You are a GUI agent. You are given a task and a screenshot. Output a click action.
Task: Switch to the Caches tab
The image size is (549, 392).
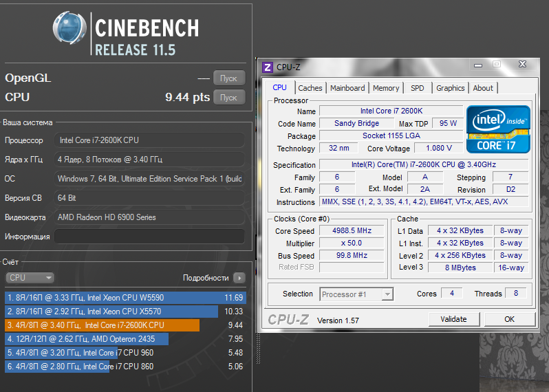[x=310, y=88]
